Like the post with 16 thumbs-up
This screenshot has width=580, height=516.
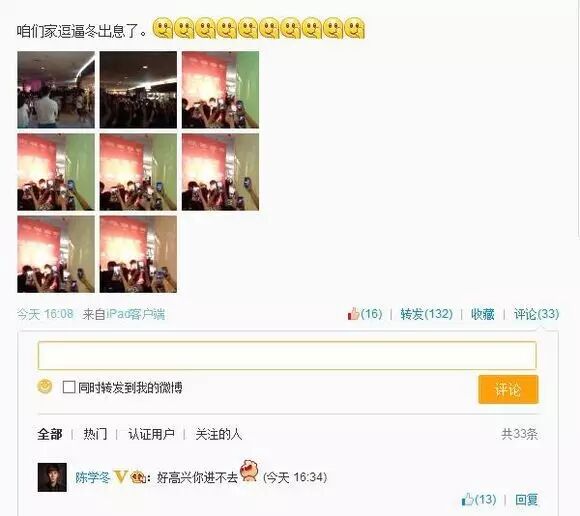(x=364, y=314)
